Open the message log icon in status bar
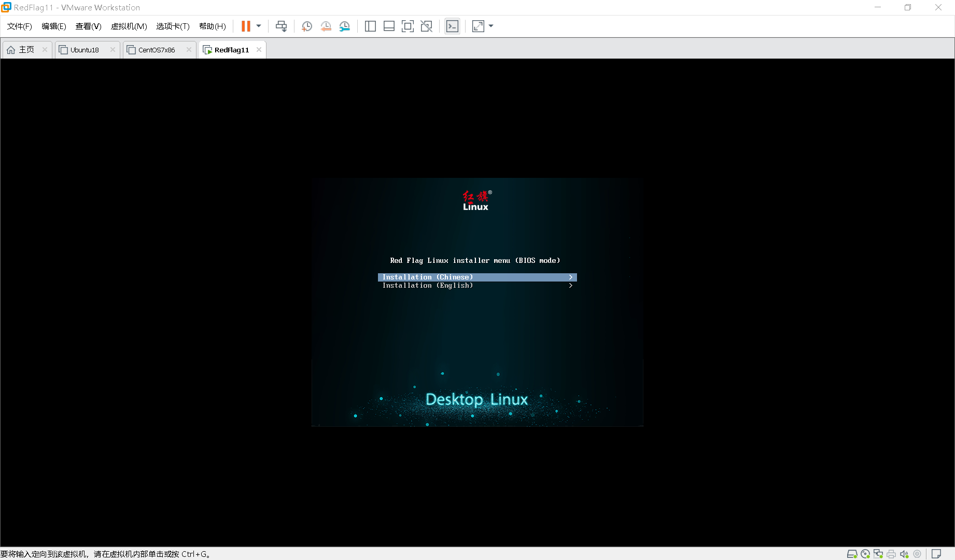 click(936, 554)
